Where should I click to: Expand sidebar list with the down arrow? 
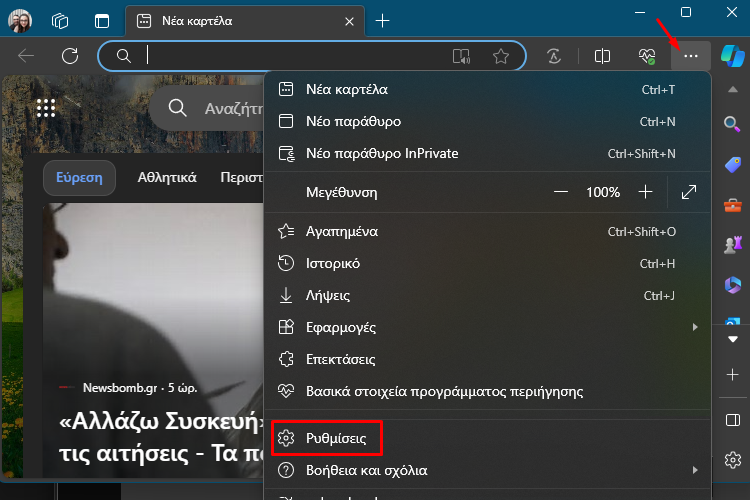(x=732, y=339)
